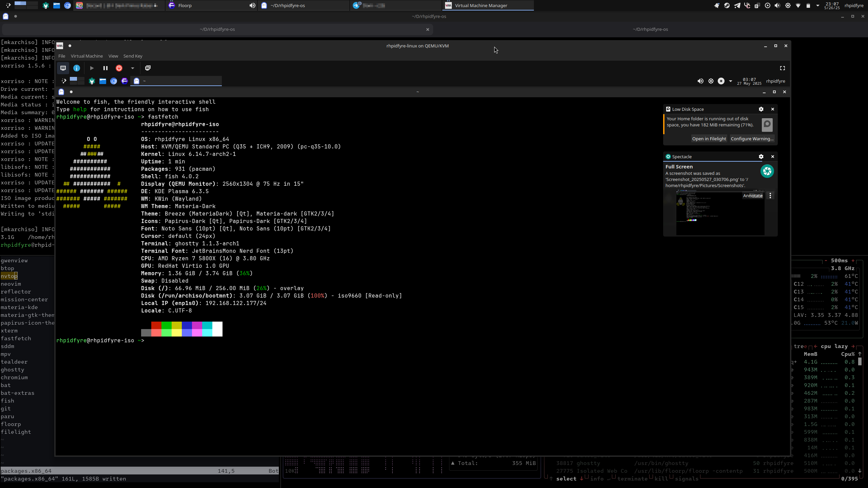Click Annotate on screenshot notification
The height and width of the screenshot is (488, 868).
pyautogui.click(x=753, y=196)
